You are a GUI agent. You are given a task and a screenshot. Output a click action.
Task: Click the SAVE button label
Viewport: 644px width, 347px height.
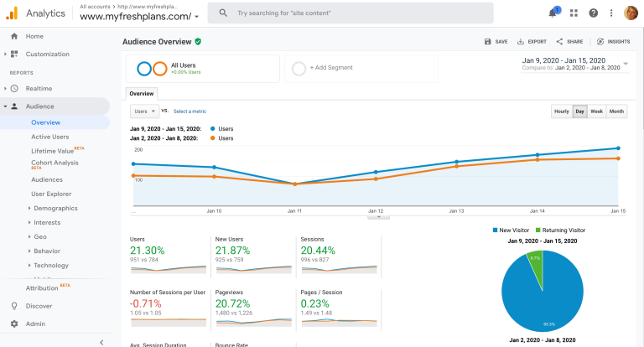coord(501,41)
